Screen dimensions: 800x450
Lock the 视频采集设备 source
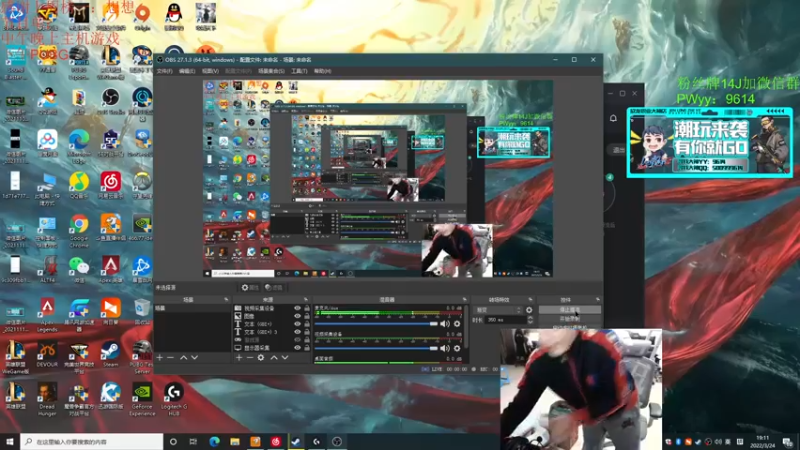307,308
